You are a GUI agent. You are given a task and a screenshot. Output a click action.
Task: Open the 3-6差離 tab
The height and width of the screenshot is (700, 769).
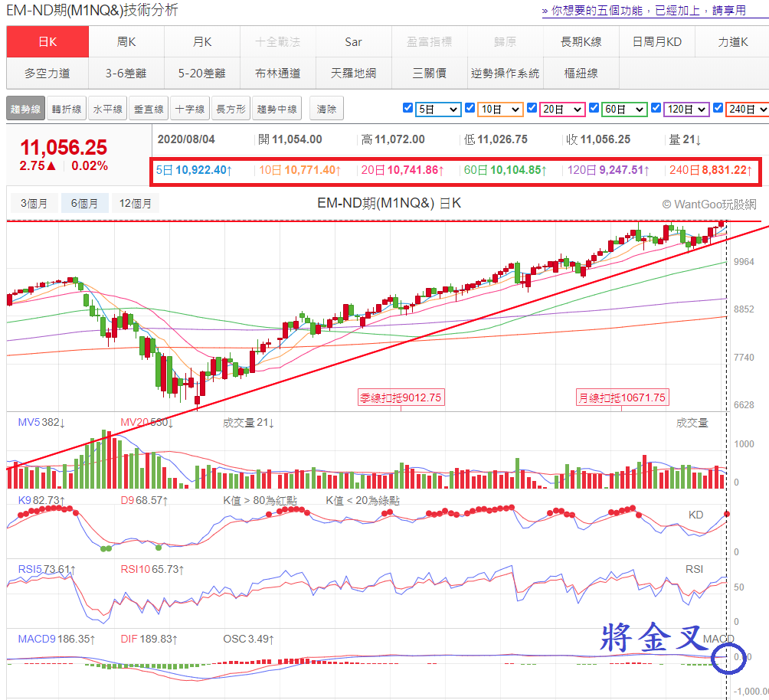[126, 73]
